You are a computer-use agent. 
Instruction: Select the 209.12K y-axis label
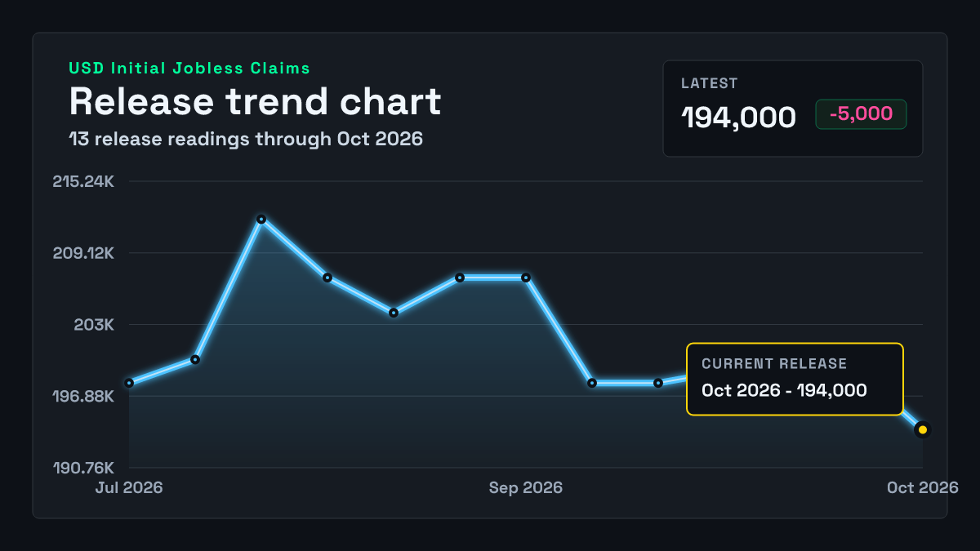point(83,253)
